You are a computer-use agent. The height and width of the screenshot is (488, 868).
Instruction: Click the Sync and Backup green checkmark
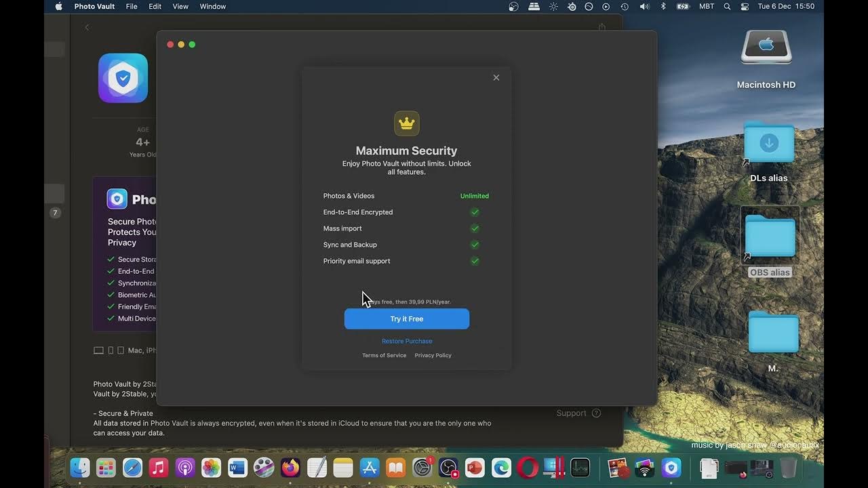tap(475, 245)
